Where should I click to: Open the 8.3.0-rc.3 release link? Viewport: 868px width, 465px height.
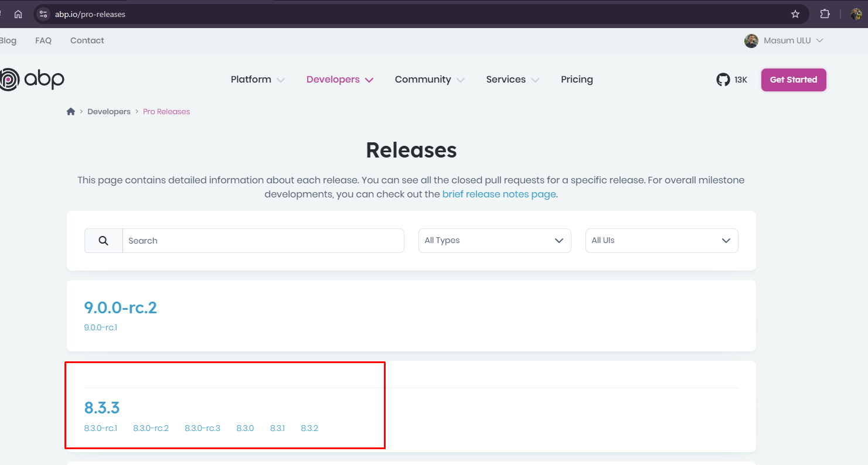pos(202,428)
